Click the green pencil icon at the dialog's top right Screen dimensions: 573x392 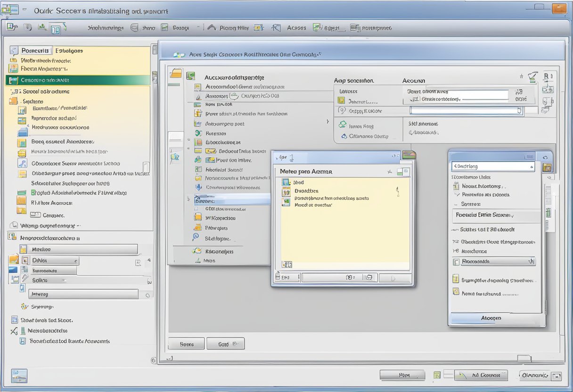click(x=532, y=76)
